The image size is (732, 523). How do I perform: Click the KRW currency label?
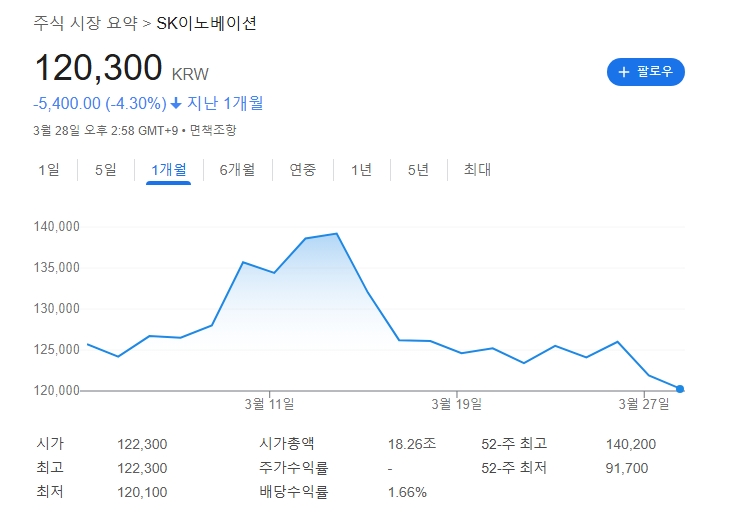pyautogui.click(x=190, y=74)
